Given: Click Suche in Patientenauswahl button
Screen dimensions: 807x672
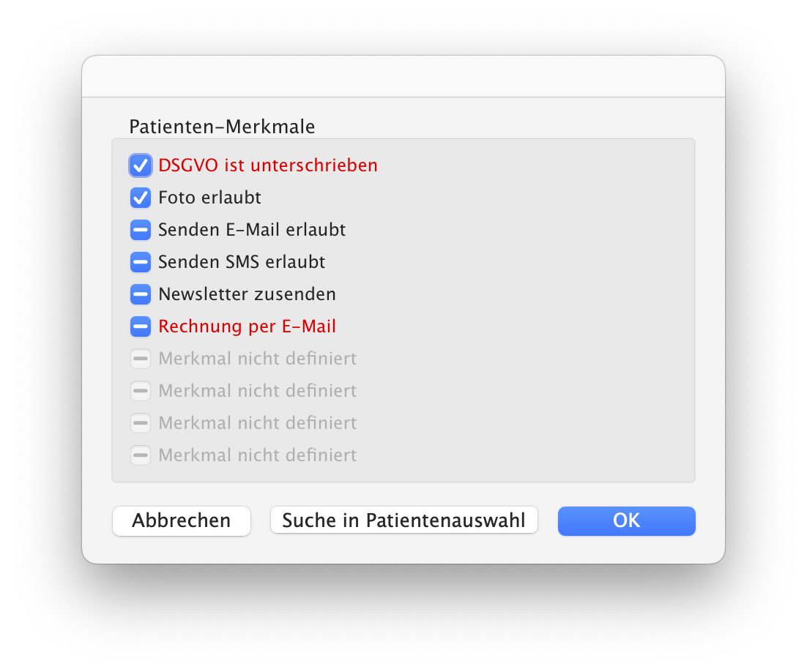Looking at the screenshot, I should 403,520.
